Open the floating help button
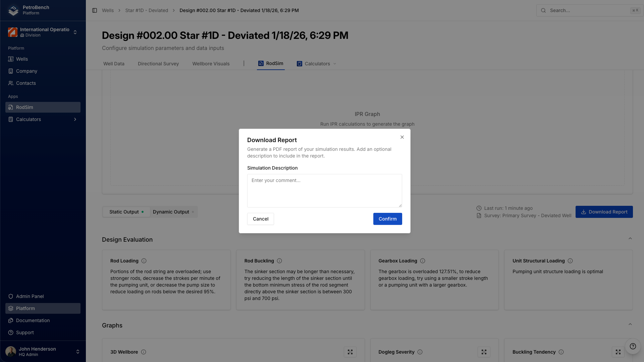Image resolution: width=644 pixels, height=362 pixels. pyautogui.click(x=633, y=346)
